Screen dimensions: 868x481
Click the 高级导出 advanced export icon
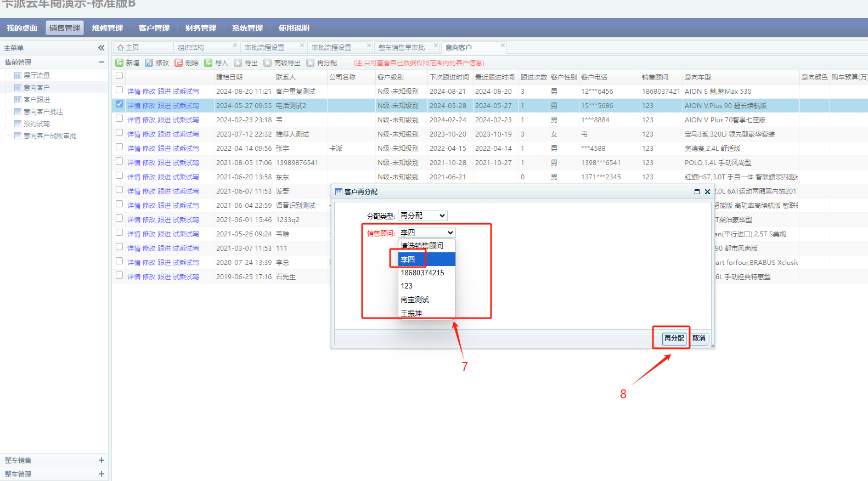pyautogui.click(x=268, y=63)
